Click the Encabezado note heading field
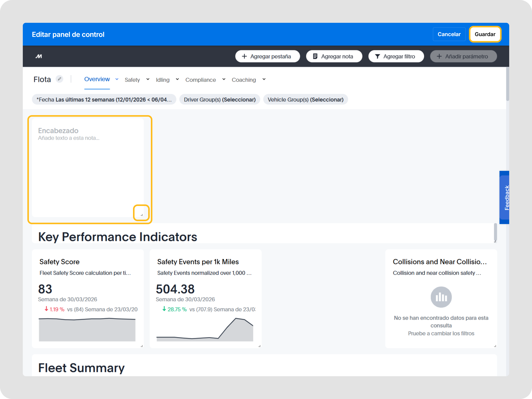The width and height of the screenshot is (532, 399). (x=58, y=131)
